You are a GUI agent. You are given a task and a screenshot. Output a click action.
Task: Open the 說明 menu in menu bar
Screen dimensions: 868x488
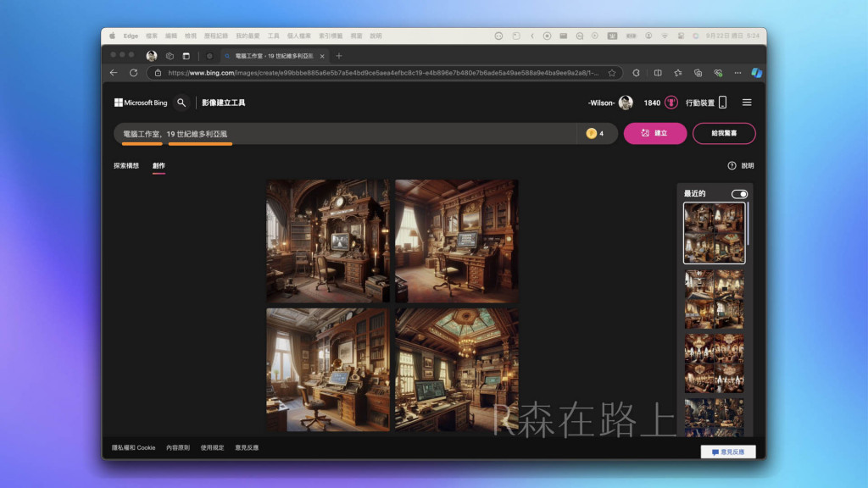(376, 36)
